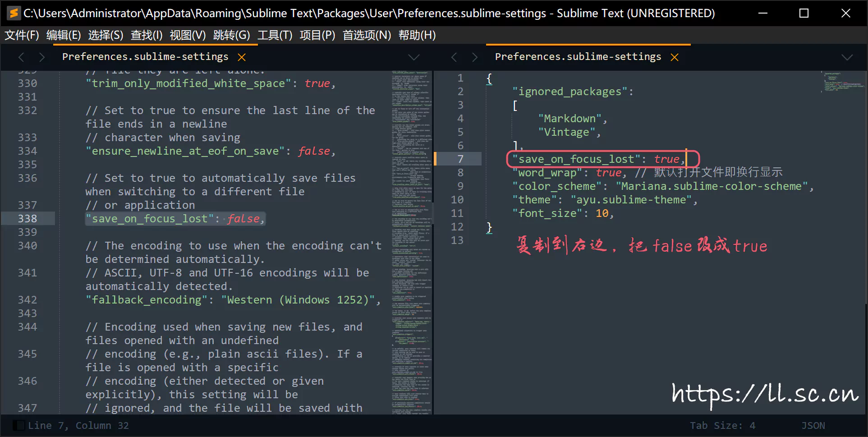
Task: Open the 首选项(N) menu
Action: (367, 35)
